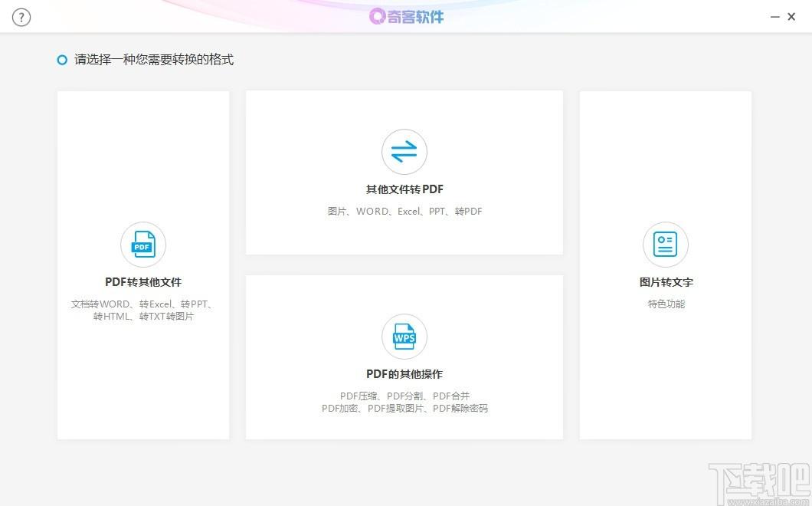Click the convert arrows icon
Image resolution: width=812 pixels, height=506 pixels.
(x=404, y=152)
